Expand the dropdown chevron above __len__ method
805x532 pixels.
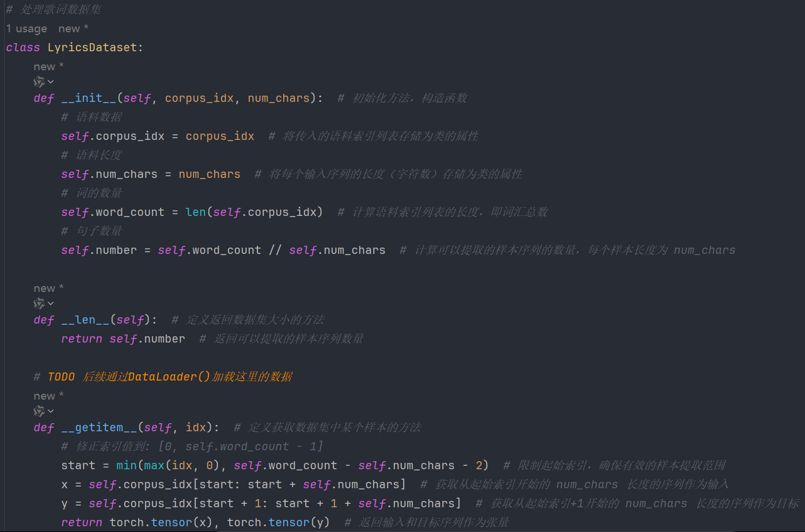coord(51,304)
